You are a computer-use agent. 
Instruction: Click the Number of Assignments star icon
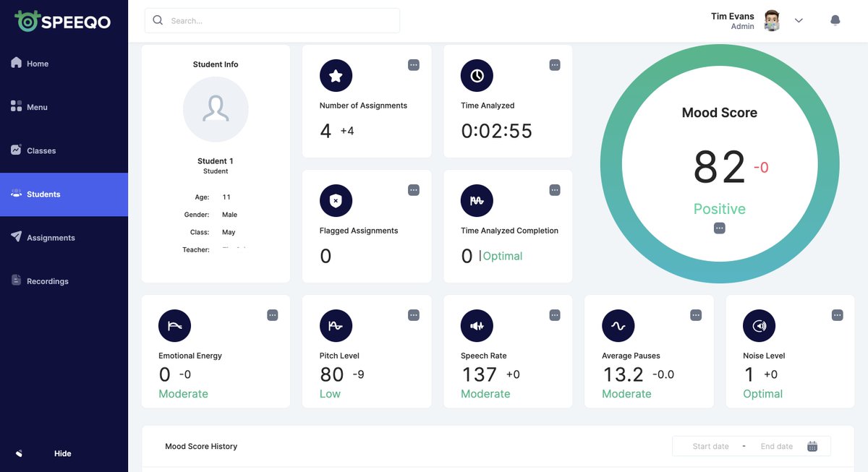[336, 75]
